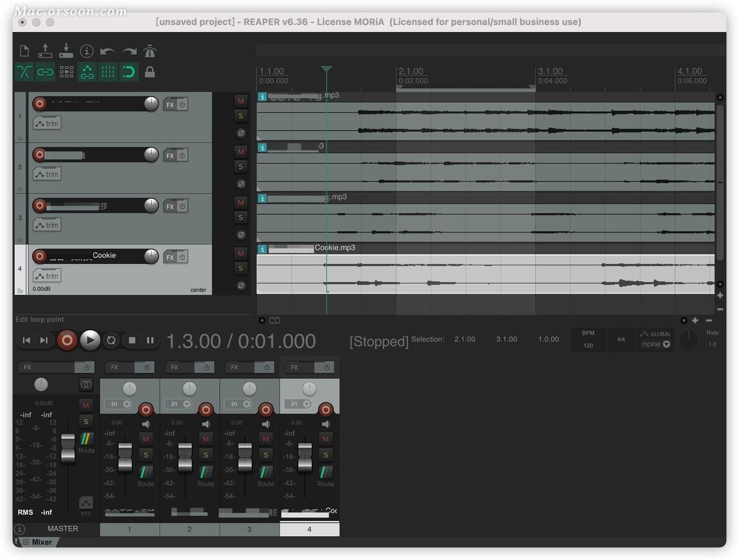The image size is (739, 560).
Task: Mute the master track in mixer
Action: (86, 405)
